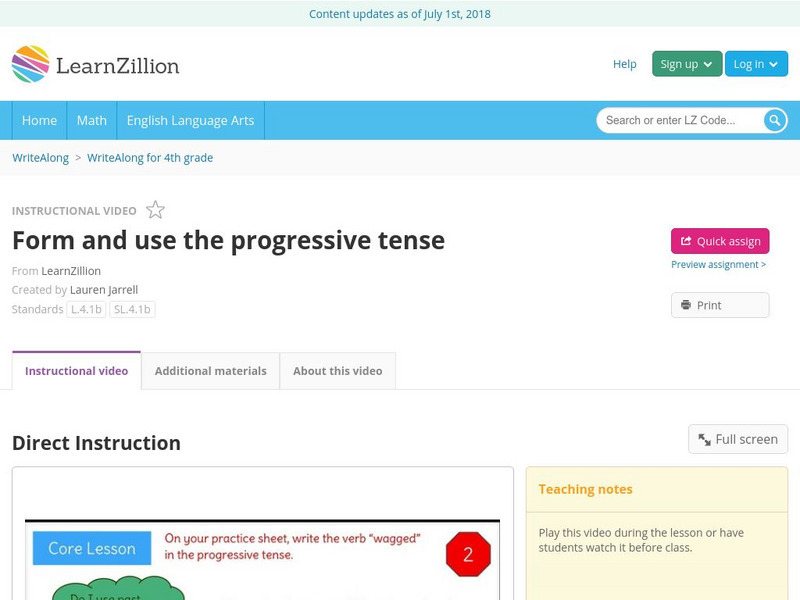Switch to the Additional materials tab
800x600 pixels.
coord(211,370)
